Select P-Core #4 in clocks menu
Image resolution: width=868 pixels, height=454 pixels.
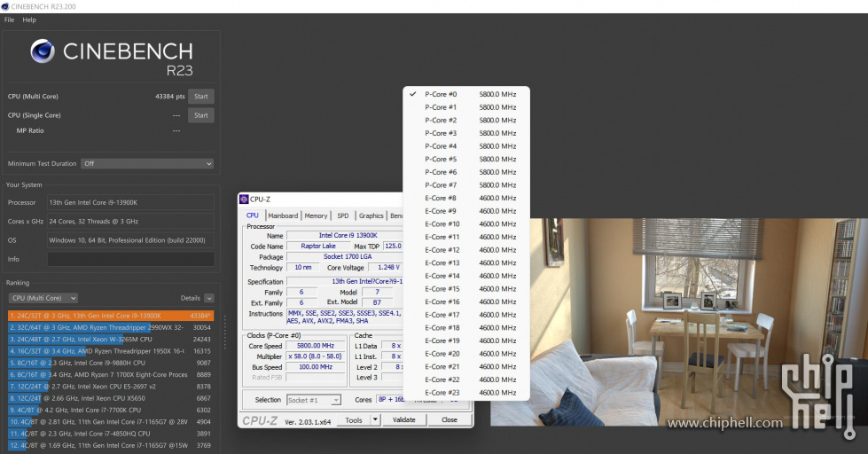coord(466,146)
